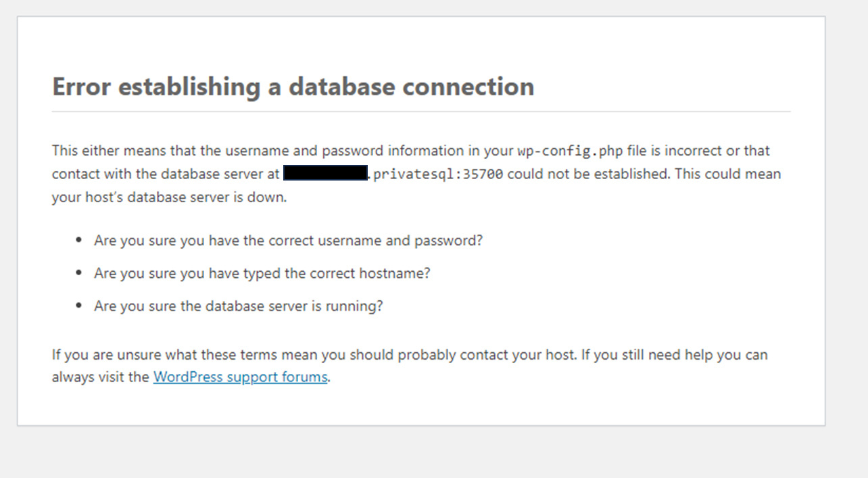Click the "could not be established" text
The image size is (868, 478).
click(x=587, y=174)
